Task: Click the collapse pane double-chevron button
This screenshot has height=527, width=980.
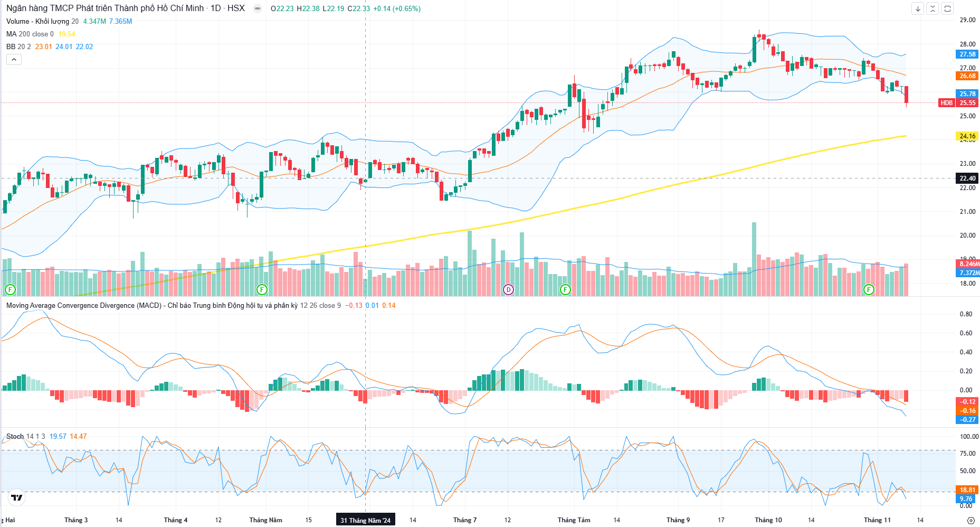Action: 933,8
